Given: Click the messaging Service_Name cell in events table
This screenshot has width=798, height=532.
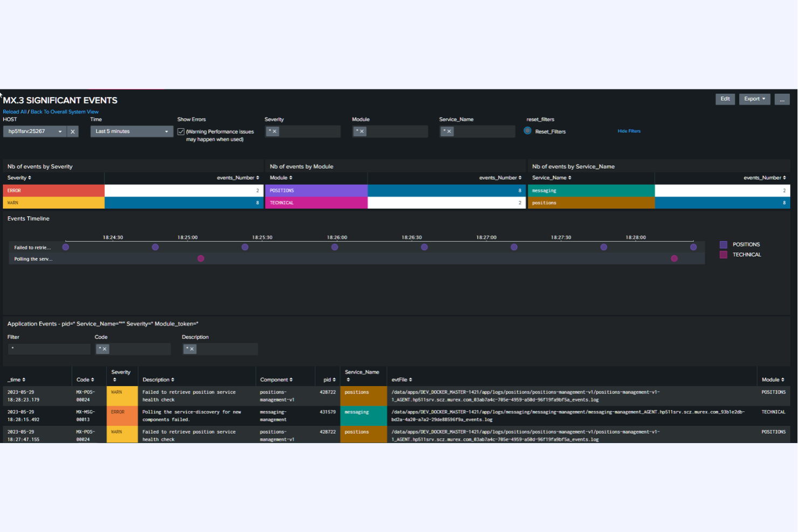Looking at the screenshot, I should 363,416.
